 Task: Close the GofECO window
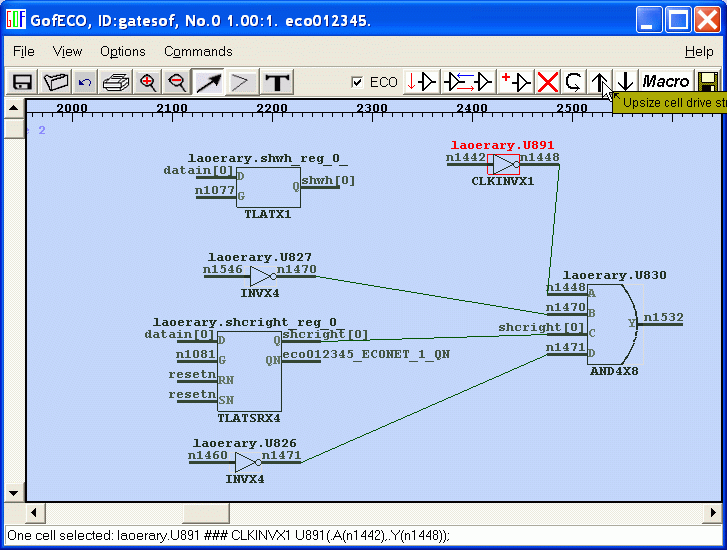[x=708, y=20]
